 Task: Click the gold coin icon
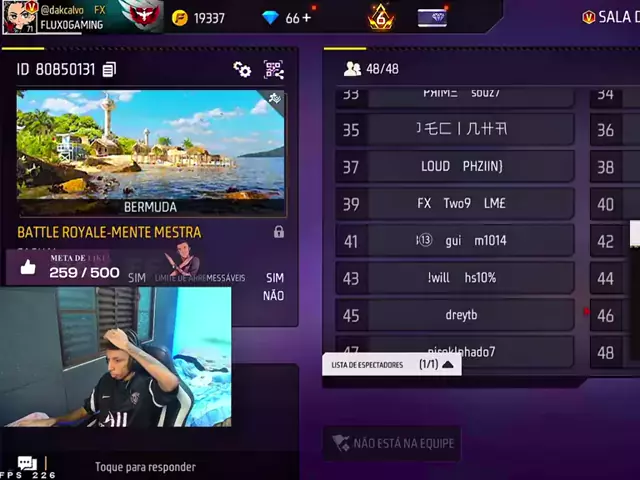pyautogui.click(x=180, y=18)
